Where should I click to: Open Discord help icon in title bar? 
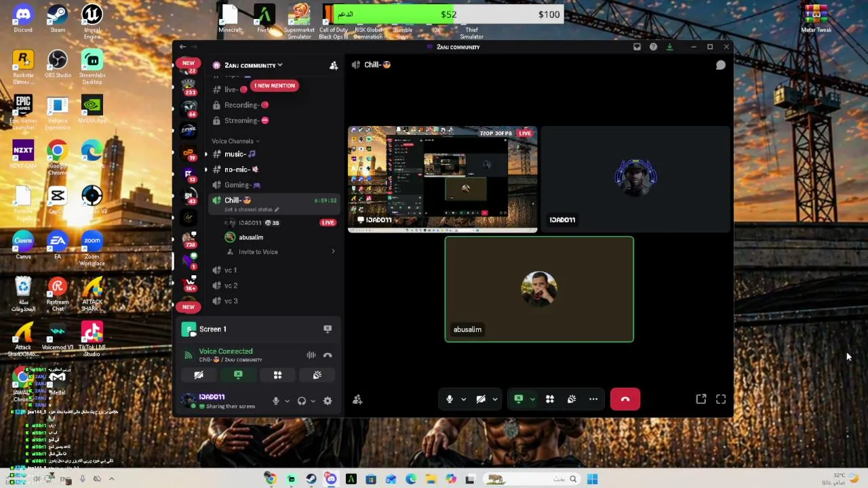tap(653, 47)
